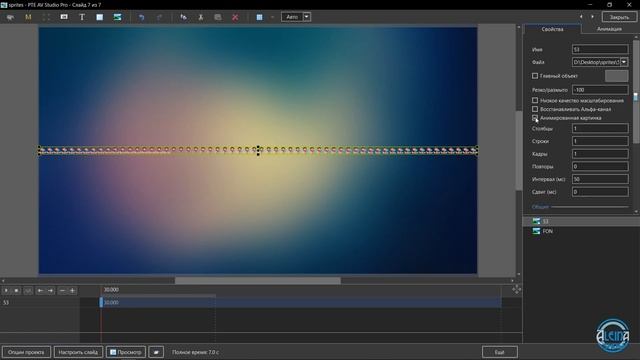Go to next slide arrow
Viewport: 640px width, 360px height.
point(593,17)
